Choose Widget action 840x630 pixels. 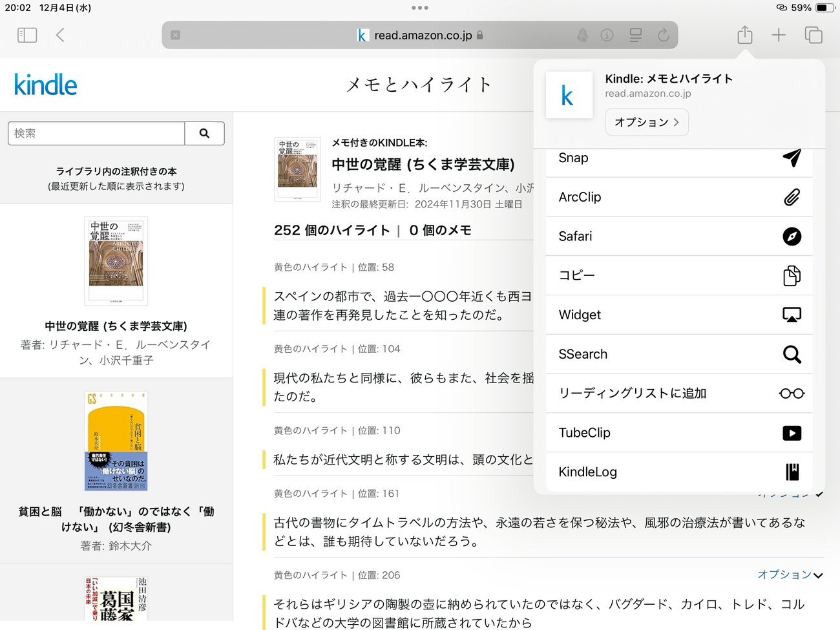click(679, 315)
